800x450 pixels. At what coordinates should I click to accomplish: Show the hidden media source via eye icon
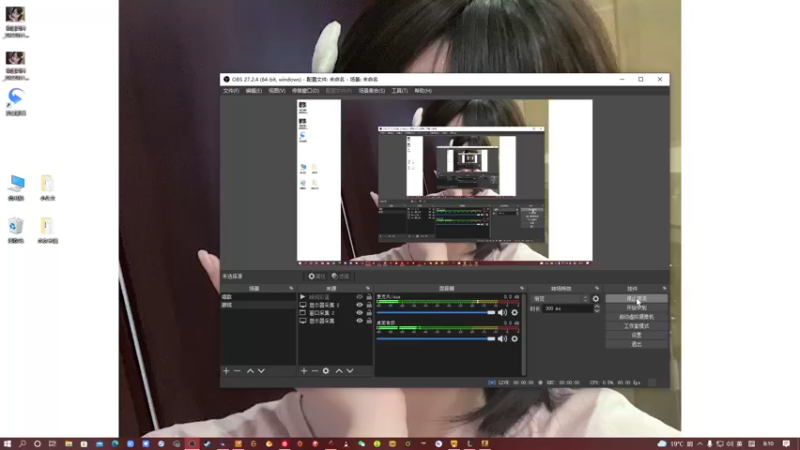(359, 297)
